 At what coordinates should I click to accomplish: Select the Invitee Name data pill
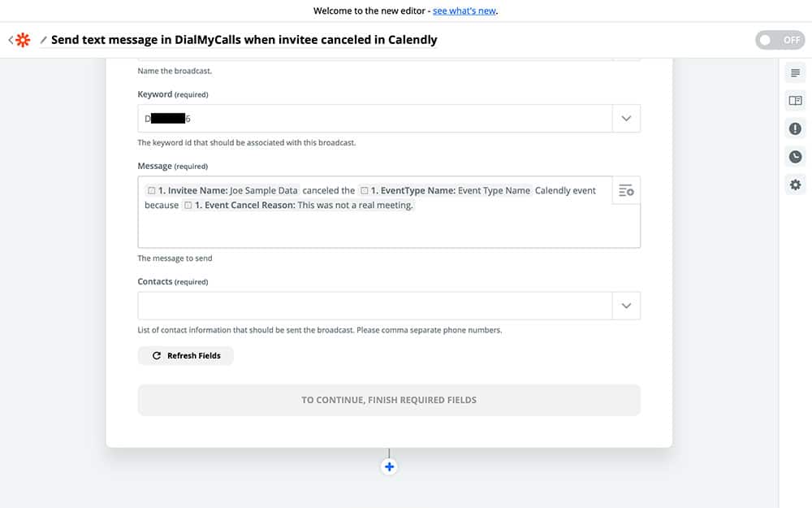[222, 190]
